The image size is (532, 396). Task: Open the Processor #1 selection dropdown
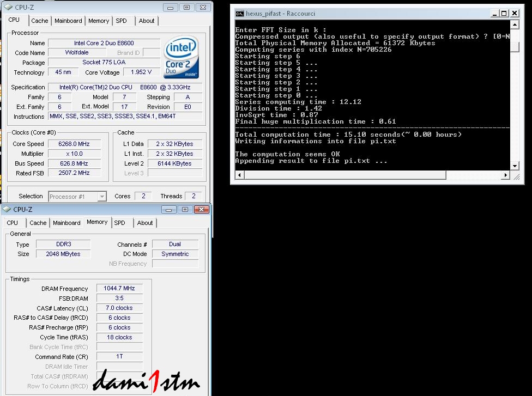pos(102,197)
